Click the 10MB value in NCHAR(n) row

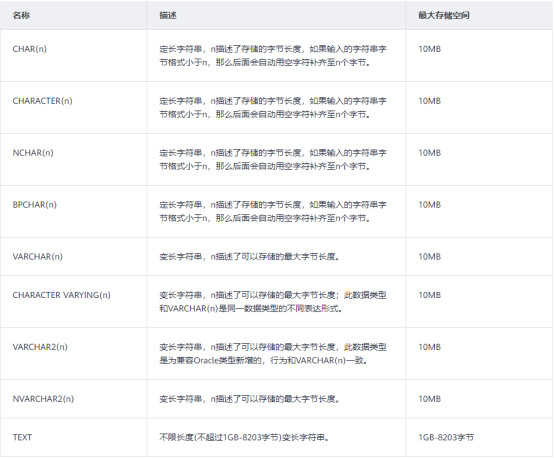(x=430, y=153)
